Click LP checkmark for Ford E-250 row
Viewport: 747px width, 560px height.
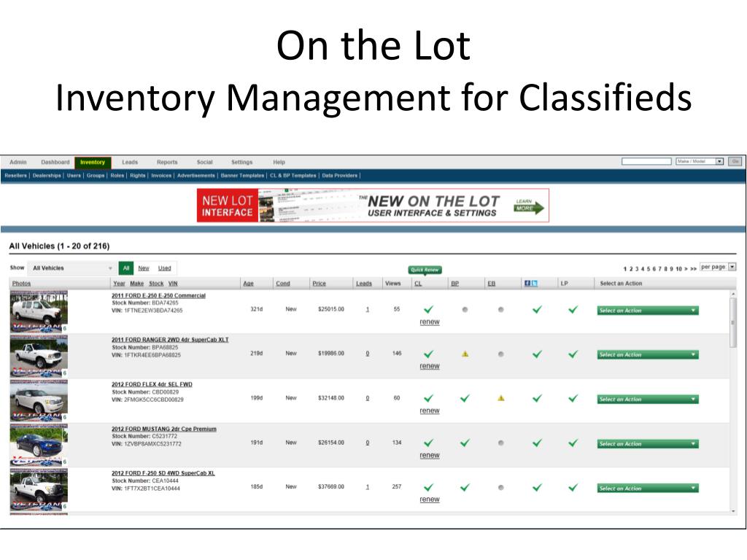573,309
